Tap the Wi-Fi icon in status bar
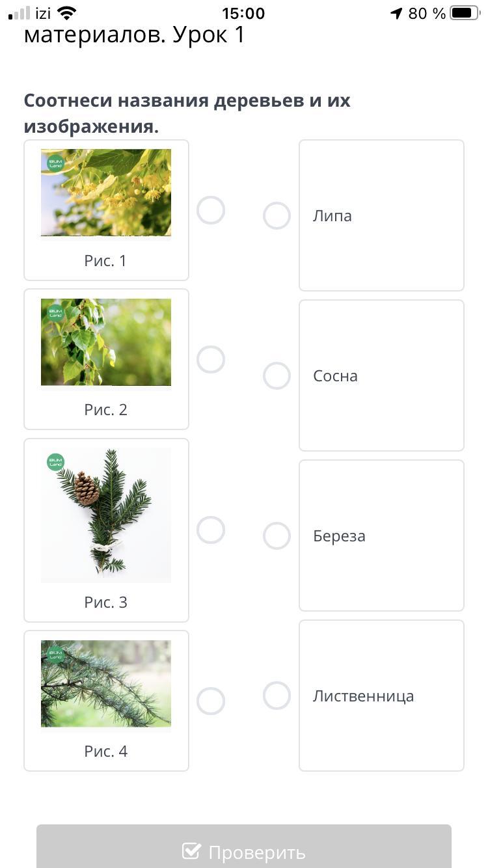 [x=66, y=13]
